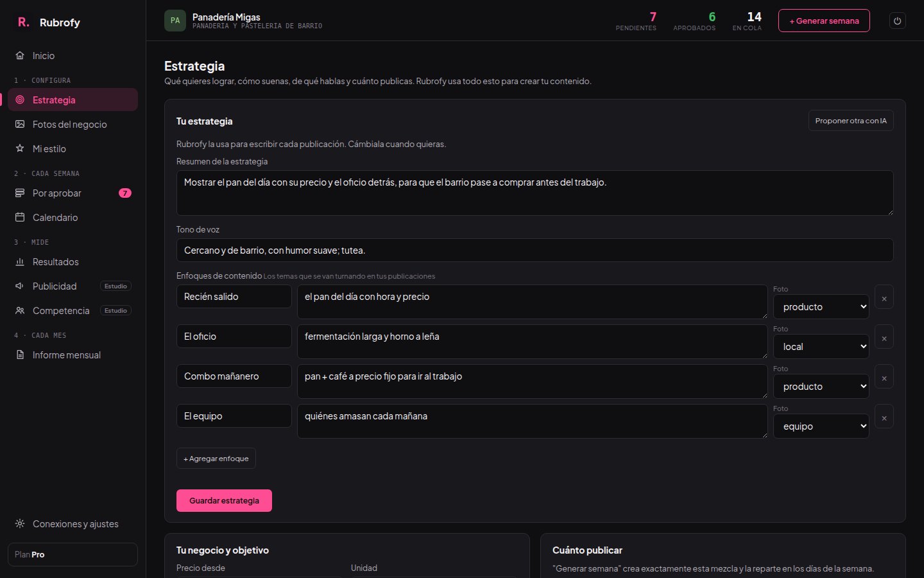Open Informe mensual
Image resolution: width=924 pixels, height=578 pixels.
tap(73, 355)
